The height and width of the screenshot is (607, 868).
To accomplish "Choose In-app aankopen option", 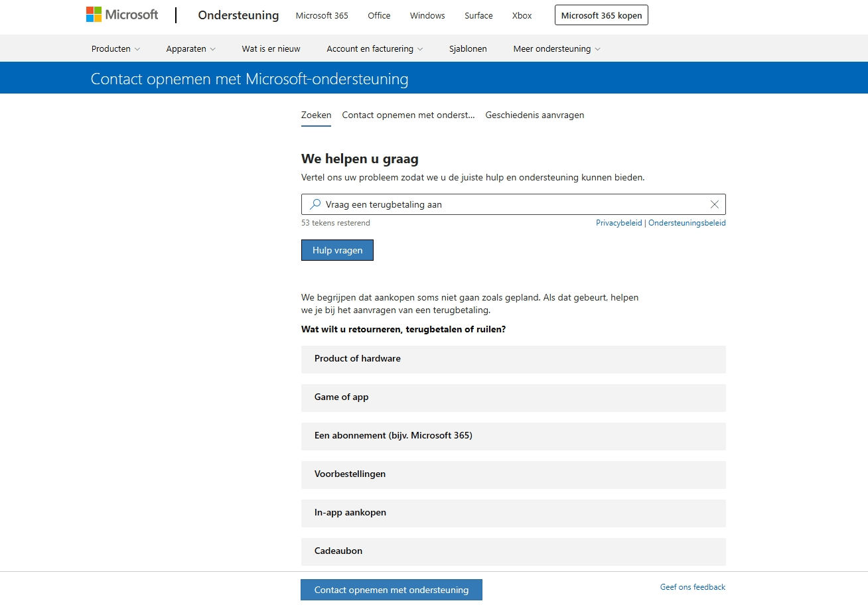I will click(514, 513).
